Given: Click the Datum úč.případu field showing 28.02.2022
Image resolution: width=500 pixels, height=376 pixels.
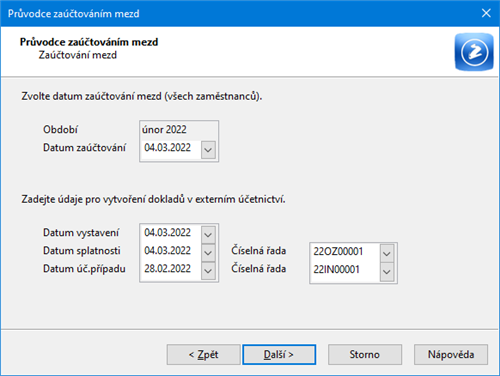Looking at the screenshot, I should pyautogui.click(x=171, y=269).
